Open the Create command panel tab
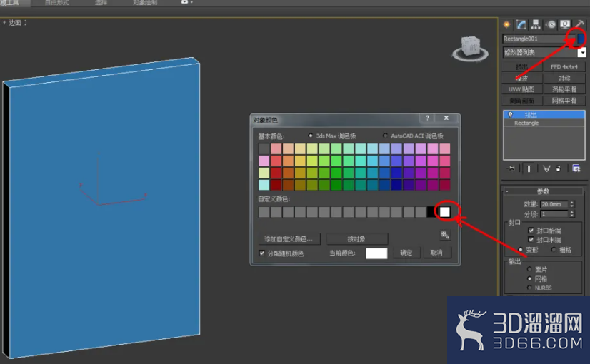The image size is (590, 364). 507,25
